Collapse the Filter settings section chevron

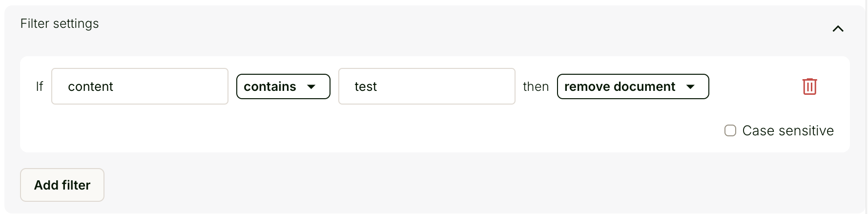pyautogui.click(x=838, y=29)
